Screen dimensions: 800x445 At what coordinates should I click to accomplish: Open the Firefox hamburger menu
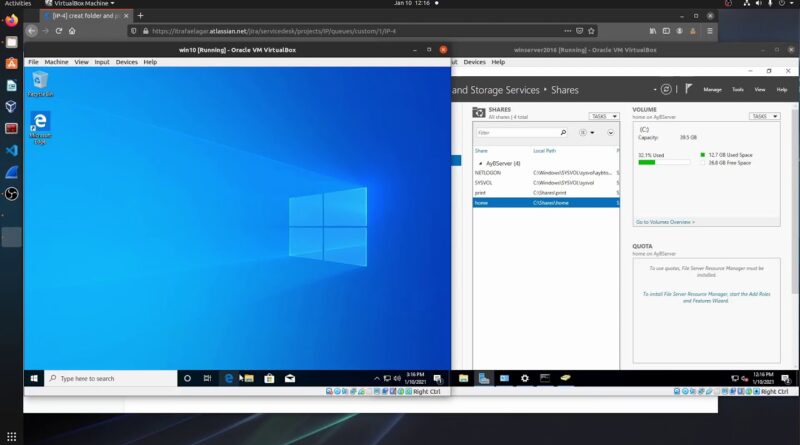point(710,31)
